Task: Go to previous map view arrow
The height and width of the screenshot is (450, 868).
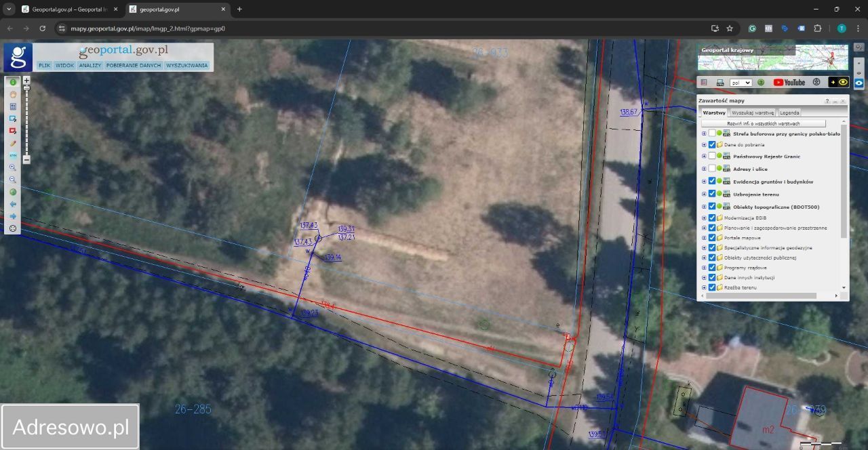Action: click(x=13, y=204)
